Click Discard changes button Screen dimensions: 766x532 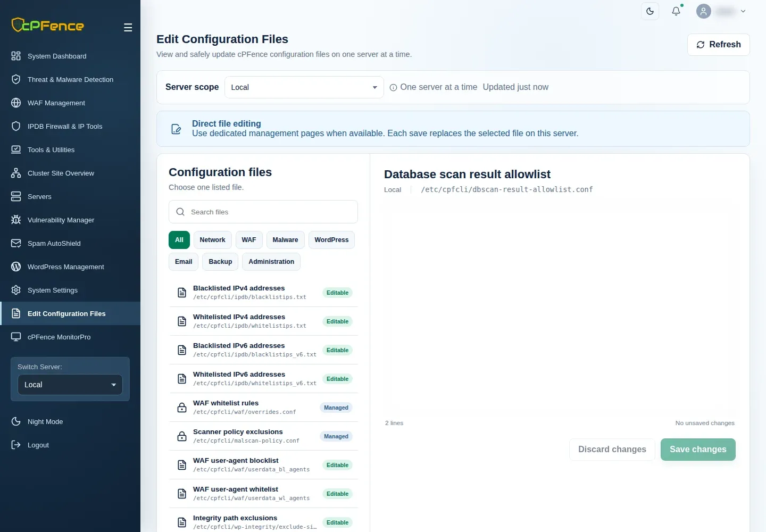tap(612, 450)
